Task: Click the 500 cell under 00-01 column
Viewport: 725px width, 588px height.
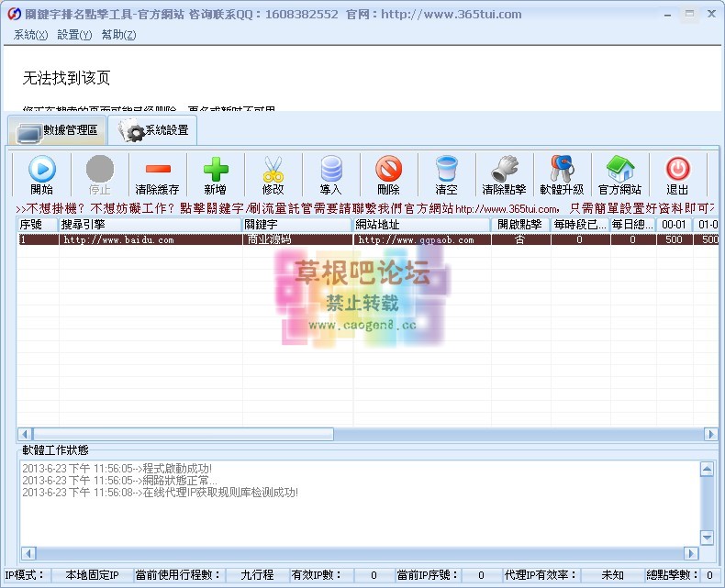Action: tap(675, 239)
